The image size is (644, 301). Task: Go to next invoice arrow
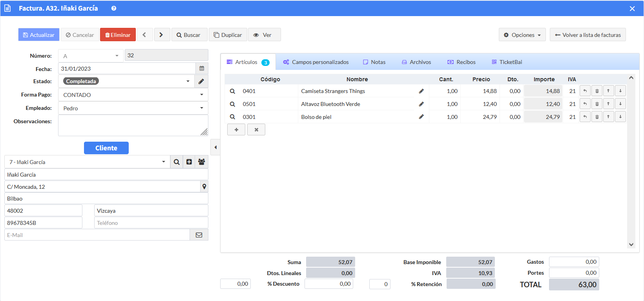[x=161, y=35]
